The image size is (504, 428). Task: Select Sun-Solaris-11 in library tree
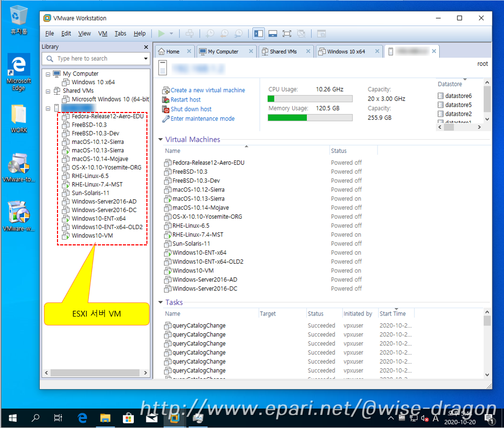click(90, 193)
